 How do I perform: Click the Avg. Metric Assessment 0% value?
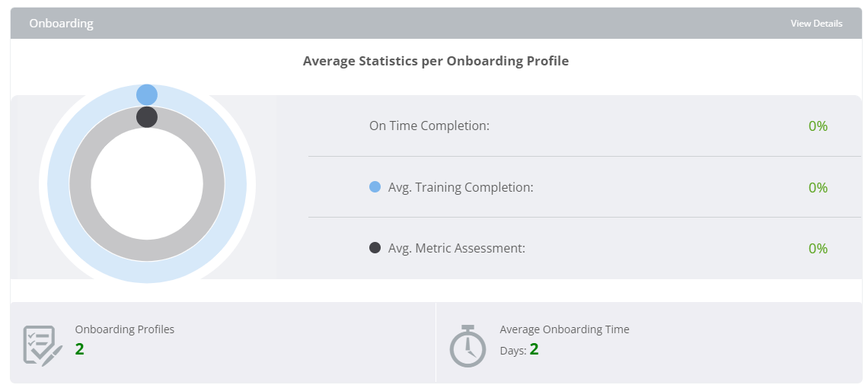tap(818, 249)
